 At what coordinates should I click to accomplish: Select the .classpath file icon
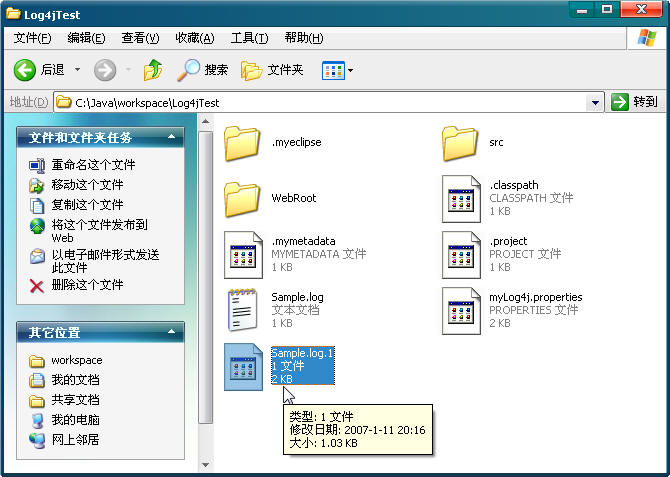461,199
